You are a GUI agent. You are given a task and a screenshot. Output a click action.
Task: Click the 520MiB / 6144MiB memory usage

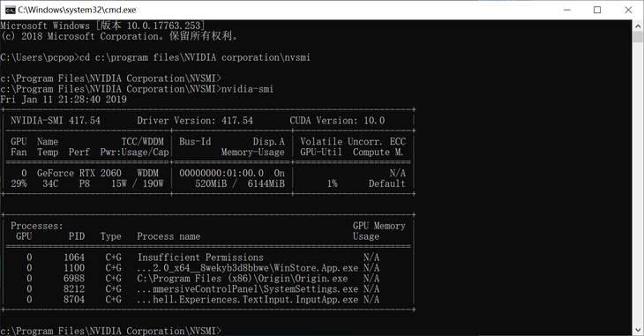pos(240,183)
